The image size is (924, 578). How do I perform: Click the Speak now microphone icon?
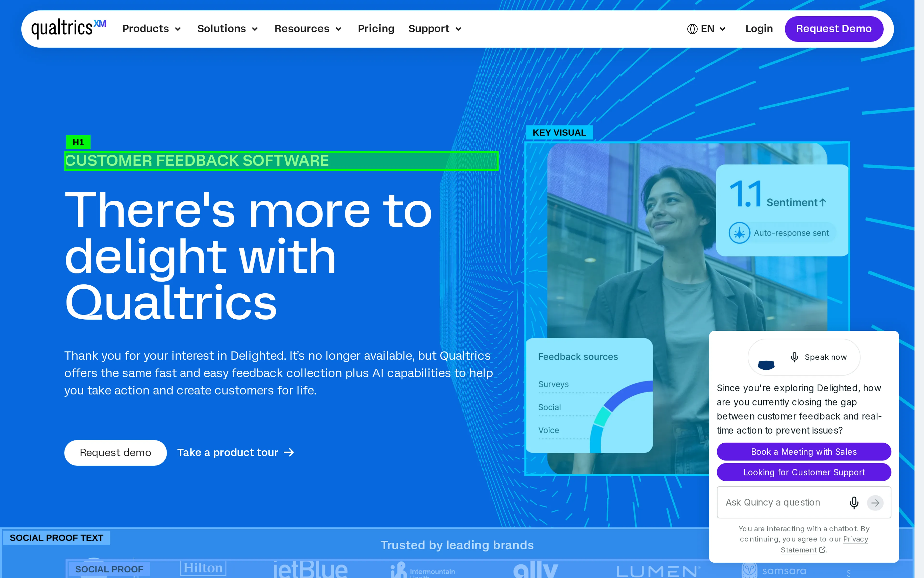click(794, 357)
